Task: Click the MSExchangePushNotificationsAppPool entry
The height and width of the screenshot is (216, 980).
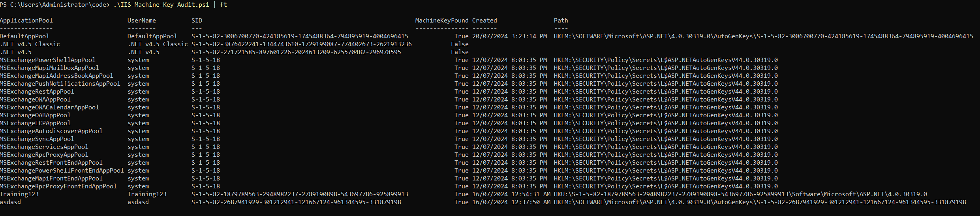Action: tap(60, 84)
